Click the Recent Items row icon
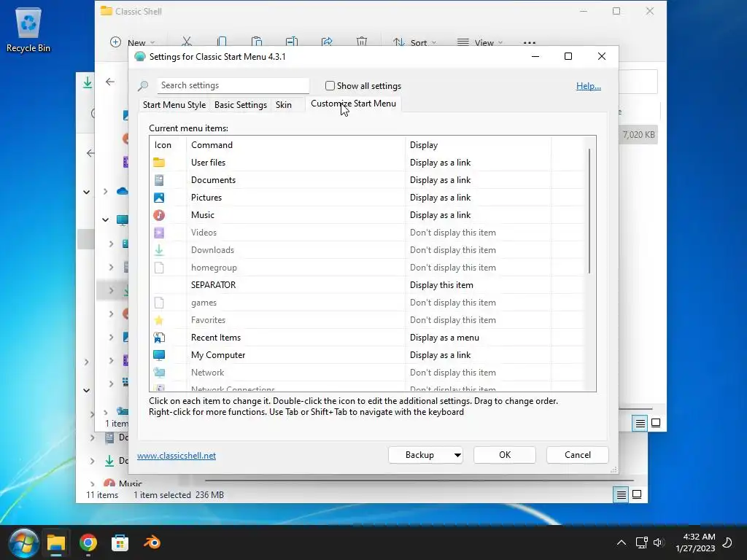The image size is (747, 560). pyautogui.click(x=159, y=338)
